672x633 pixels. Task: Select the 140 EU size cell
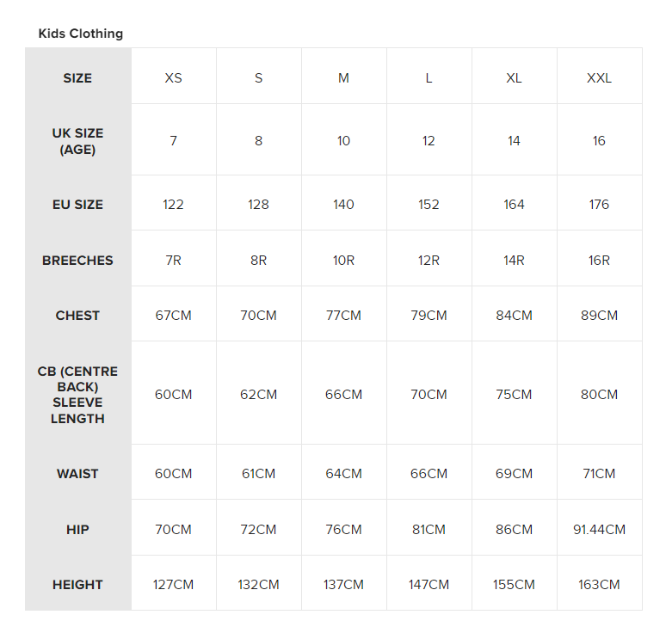(x=343, y=205)
